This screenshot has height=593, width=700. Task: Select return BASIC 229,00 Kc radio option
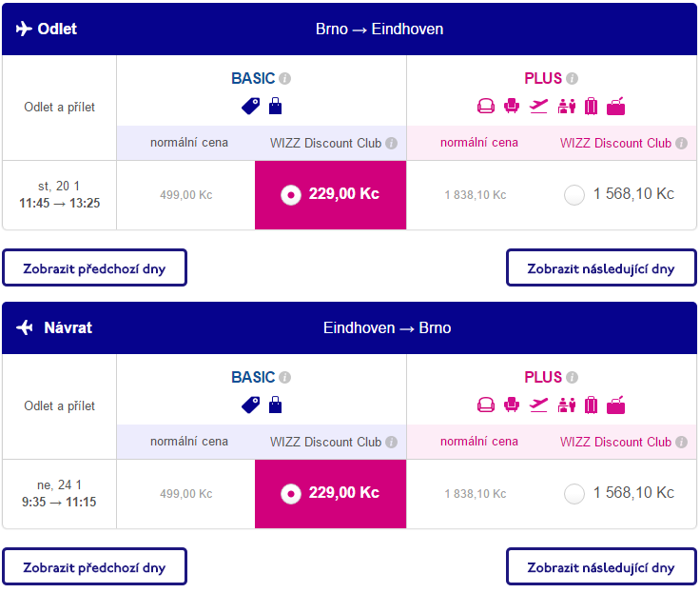coord(291,494)
